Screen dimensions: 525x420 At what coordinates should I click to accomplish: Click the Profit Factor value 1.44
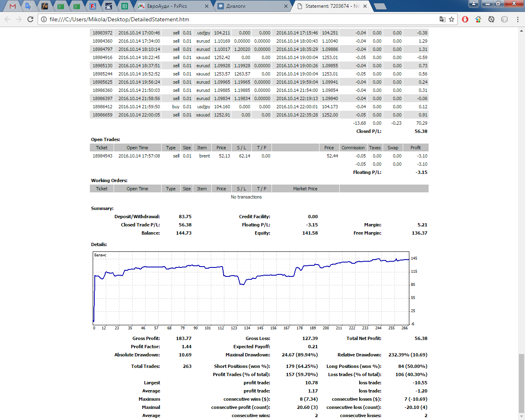[x=187, y=347]
